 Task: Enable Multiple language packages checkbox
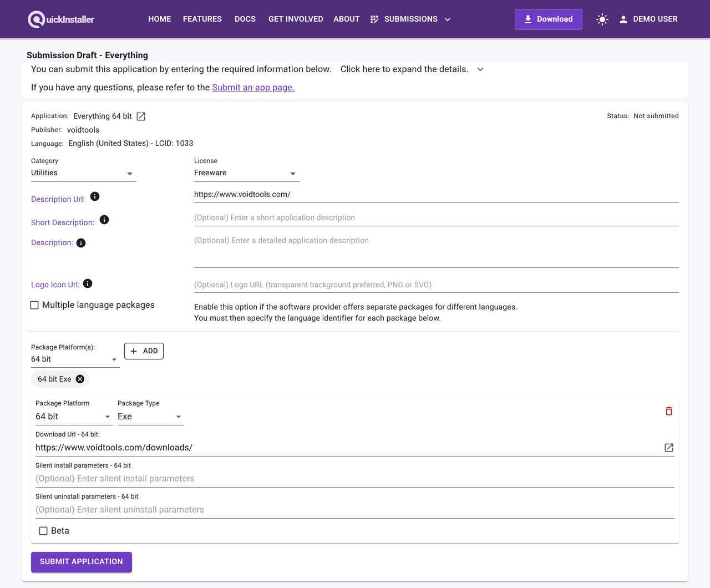34,305
